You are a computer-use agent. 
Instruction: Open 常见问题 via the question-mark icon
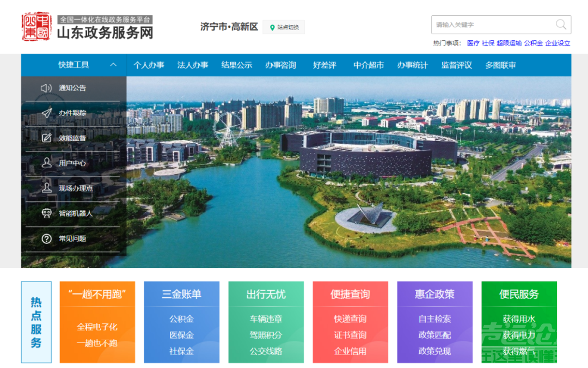[47, 238]
